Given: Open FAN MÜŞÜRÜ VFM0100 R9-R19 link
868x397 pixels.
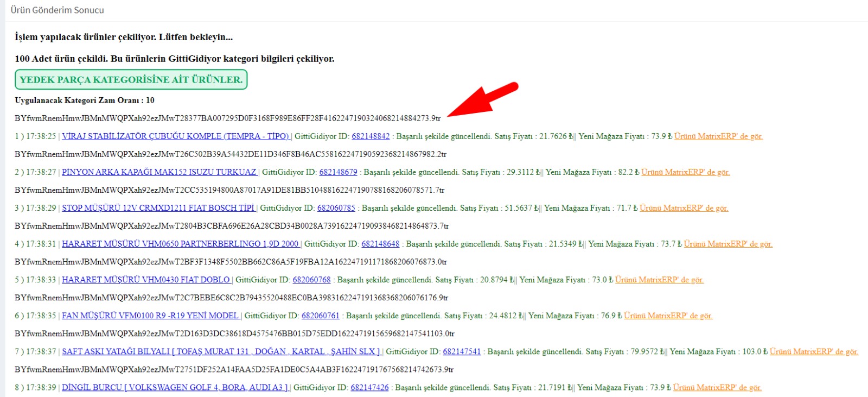Looking at the screenshot, I should click(x=150, y=316).
